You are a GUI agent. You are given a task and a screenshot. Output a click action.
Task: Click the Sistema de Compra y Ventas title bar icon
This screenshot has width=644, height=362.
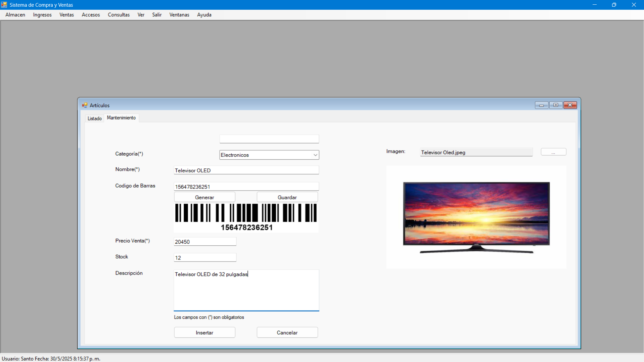click(4, 5)
